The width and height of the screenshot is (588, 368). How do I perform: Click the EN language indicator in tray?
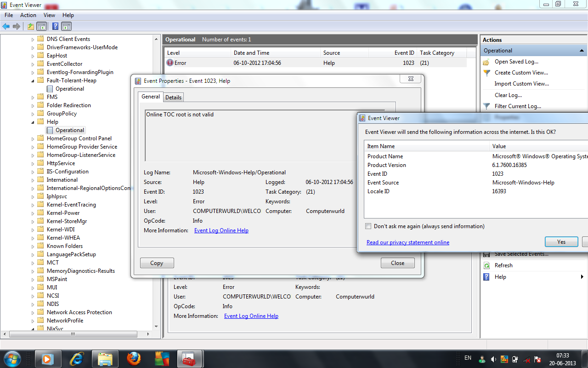[x=468, y=358]
